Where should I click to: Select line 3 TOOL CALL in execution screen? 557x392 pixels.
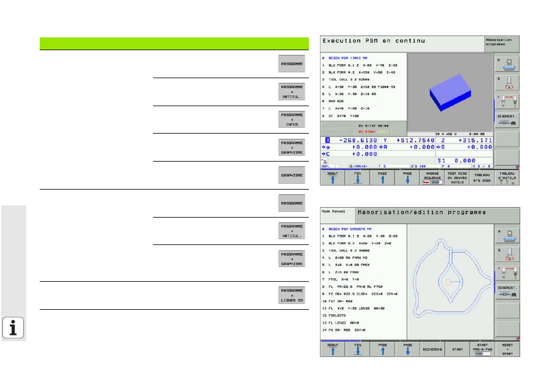coord(346,79)
